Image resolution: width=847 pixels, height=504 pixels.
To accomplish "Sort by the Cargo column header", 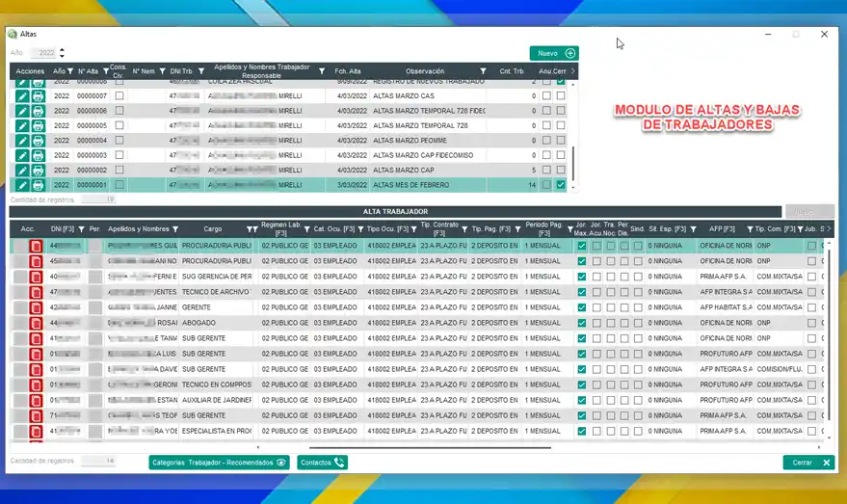I will pyautogui.click(x=213, y=229).
